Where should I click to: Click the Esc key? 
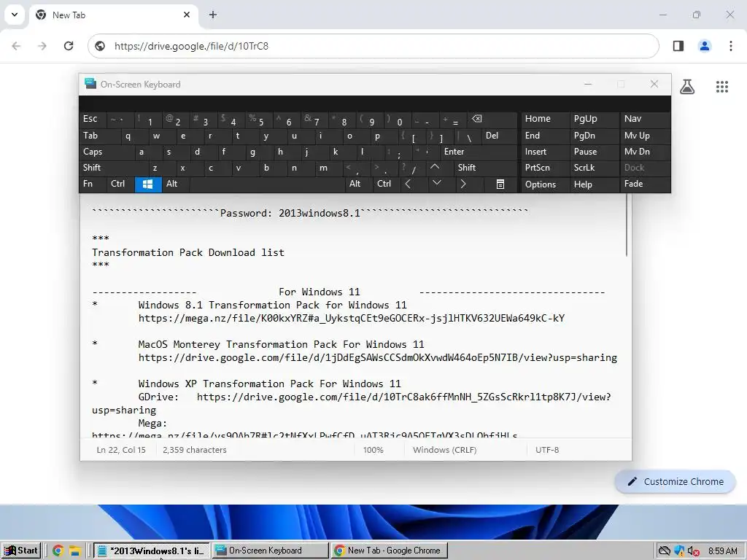pos(93,119)
